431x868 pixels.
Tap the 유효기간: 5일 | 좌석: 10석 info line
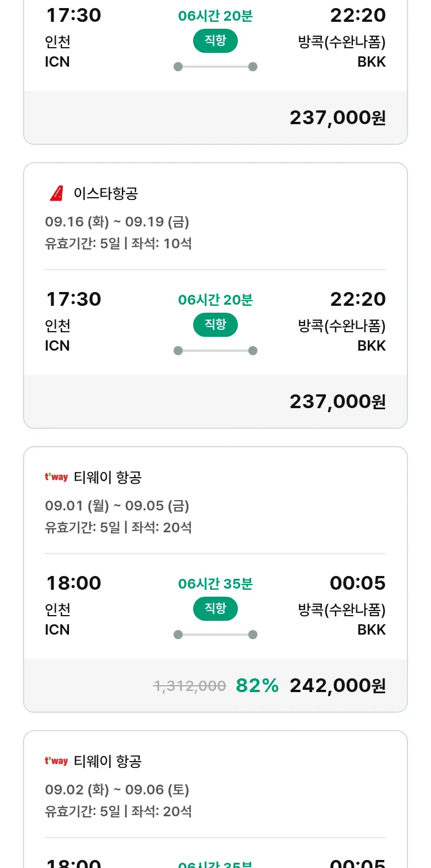(118, 244)
